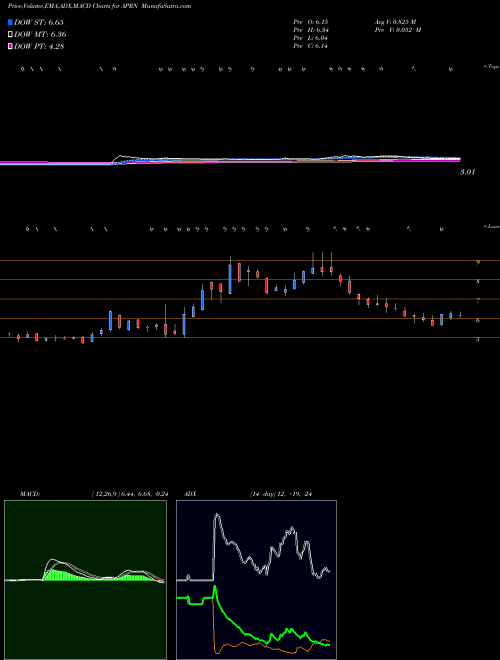The width and height of the screenshot is (500, 660).
Task: Click the 3.01 EMA value label
Action: click(x=467, y=172)
